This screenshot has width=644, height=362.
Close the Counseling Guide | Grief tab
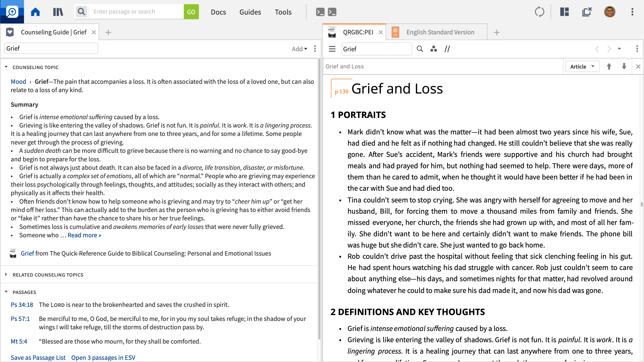pos(94,32)
